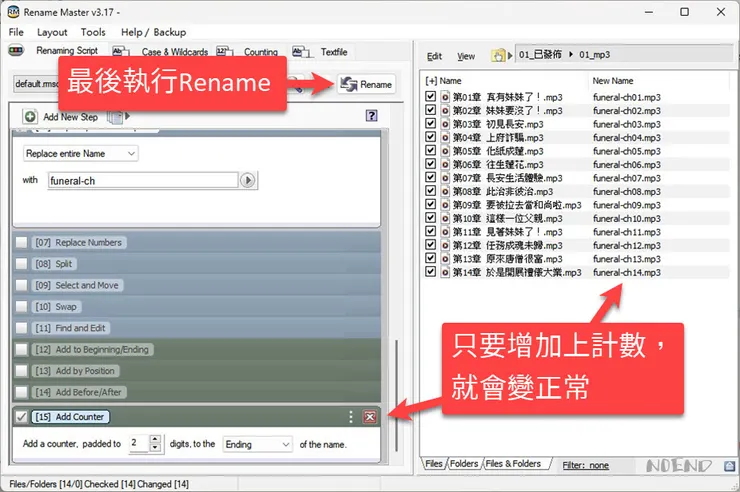
Task: Click the Rename Master app icon in title bar
Action: click(13, 12)
